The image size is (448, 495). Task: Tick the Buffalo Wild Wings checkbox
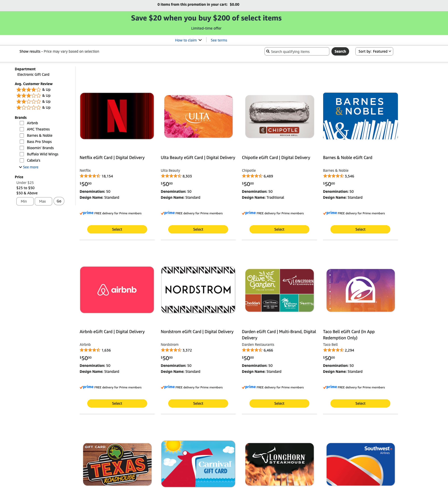tap(22, 154)
